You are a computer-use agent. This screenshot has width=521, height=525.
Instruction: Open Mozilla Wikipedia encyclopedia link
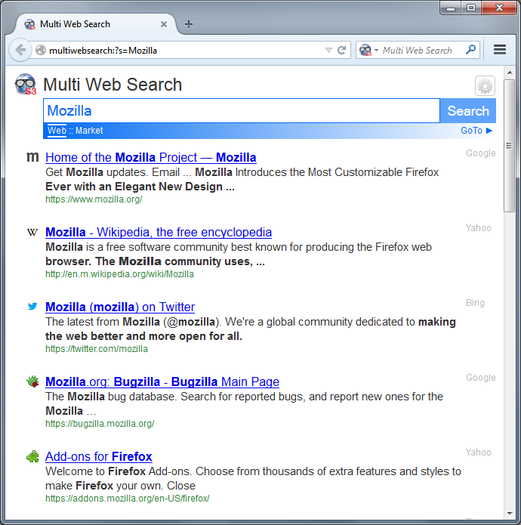[x=158, y=232]
